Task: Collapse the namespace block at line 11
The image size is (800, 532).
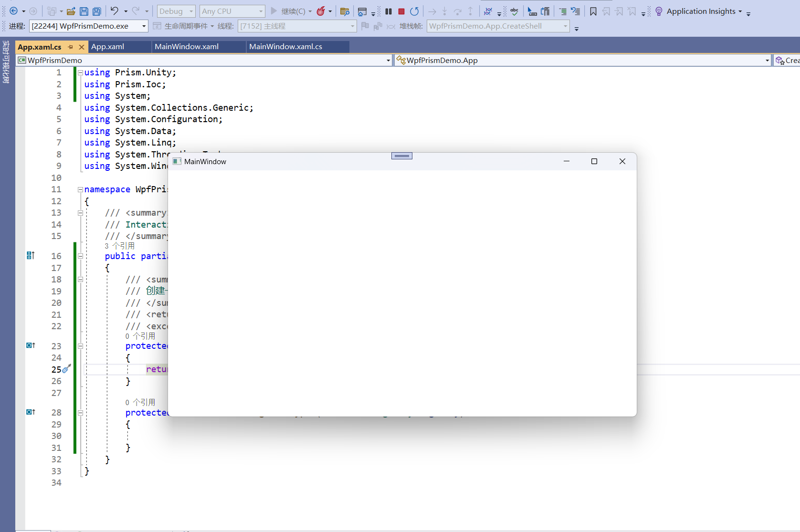Action: point(80,189)
